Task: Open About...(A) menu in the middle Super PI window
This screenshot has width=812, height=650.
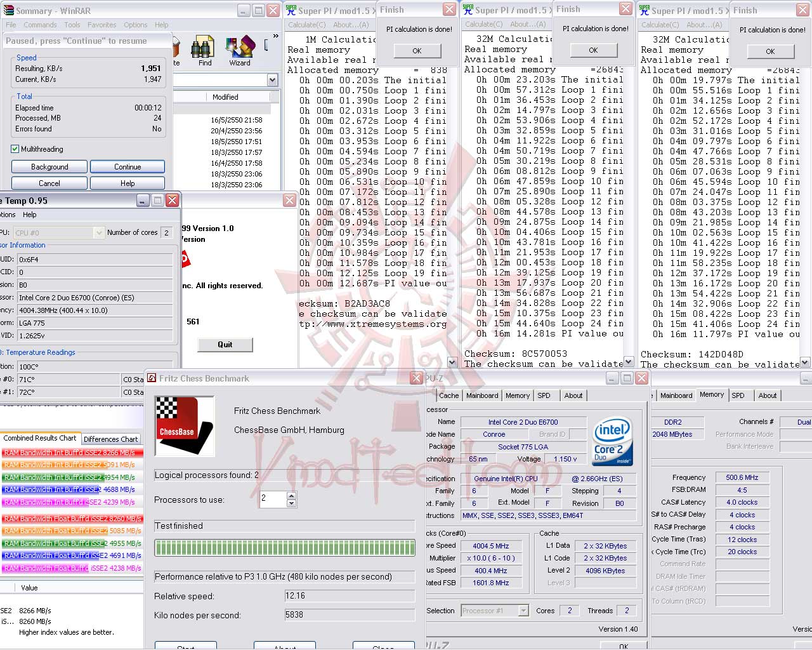Action: pyautogui.click(x=528, y=24)
